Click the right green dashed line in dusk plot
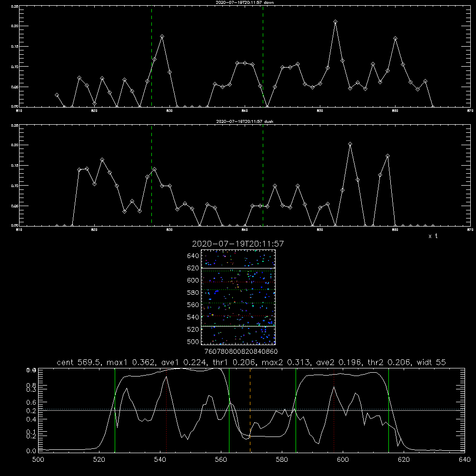476x476 pixels. click(x=263, y=175)
